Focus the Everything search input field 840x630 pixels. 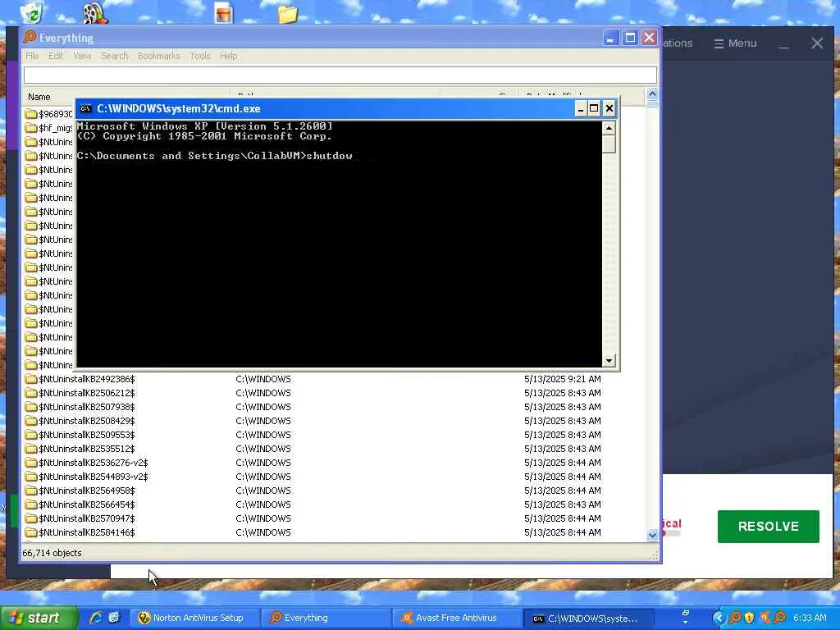click(340, 75)
